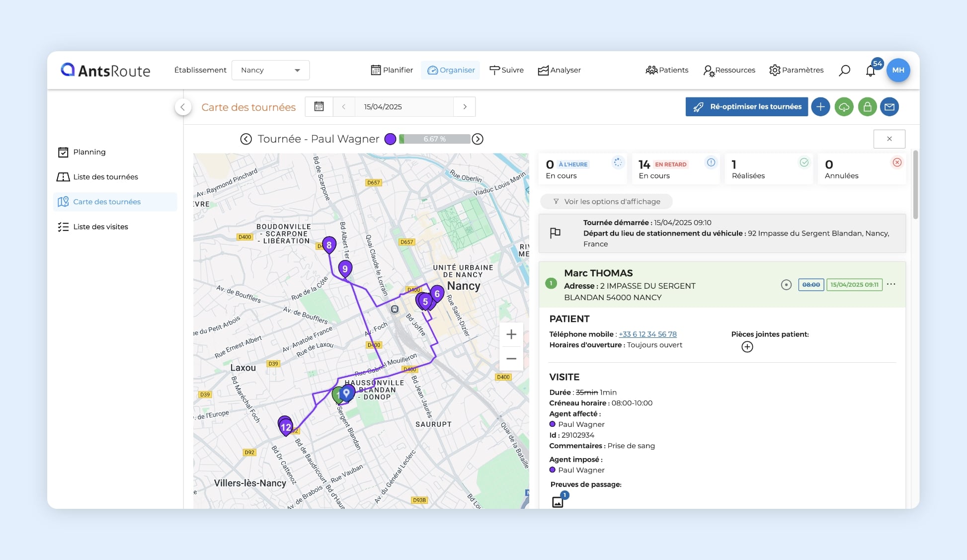The width and height of the screenshot is (967, 560).
Task: Filter by 14 En retard visits
Action: click(x=675, y=169)
